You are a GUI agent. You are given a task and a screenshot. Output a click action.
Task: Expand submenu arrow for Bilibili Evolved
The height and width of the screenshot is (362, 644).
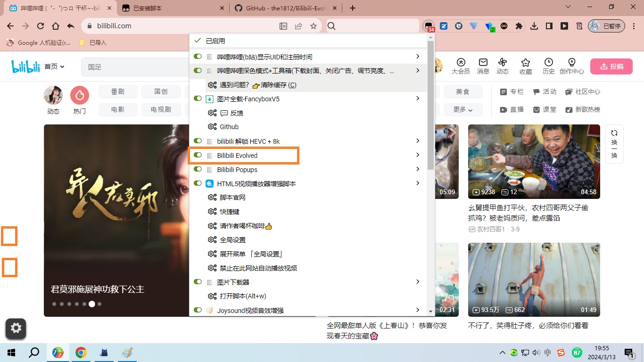(418, 155)
